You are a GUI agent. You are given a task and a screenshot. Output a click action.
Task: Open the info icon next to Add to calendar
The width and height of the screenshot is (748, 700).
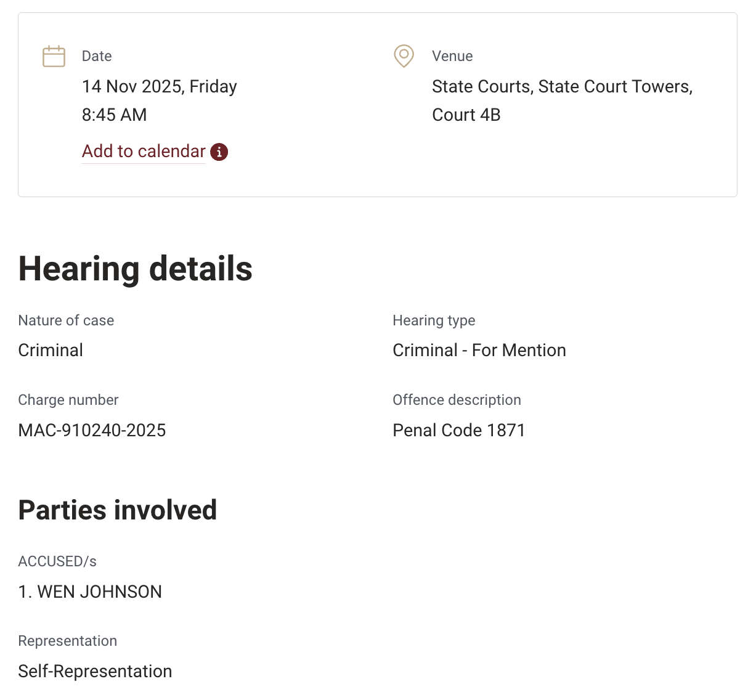[219, 152]
